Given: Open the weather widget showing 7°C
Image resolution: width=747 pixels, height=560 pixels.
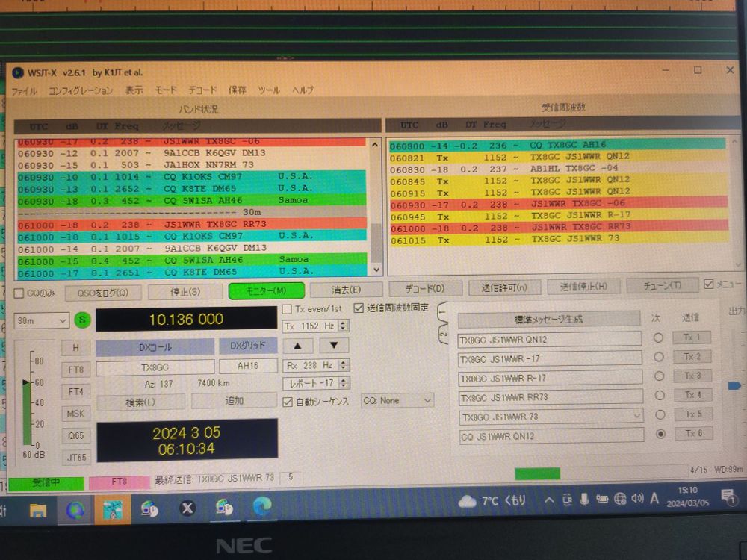Looking at the screenshot, I should pyautogui.click(x=492, y=501).
